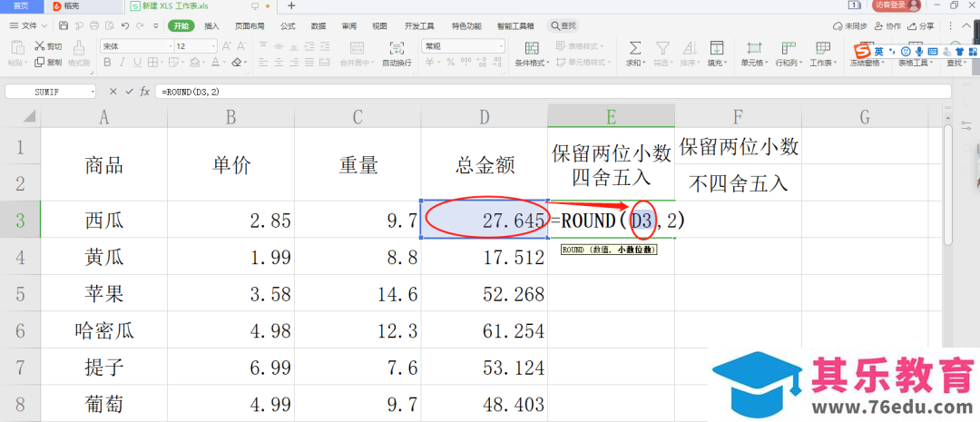Switch to the 公式 (Formulas) tab
980x422 pixels.
tap(288, 25)
